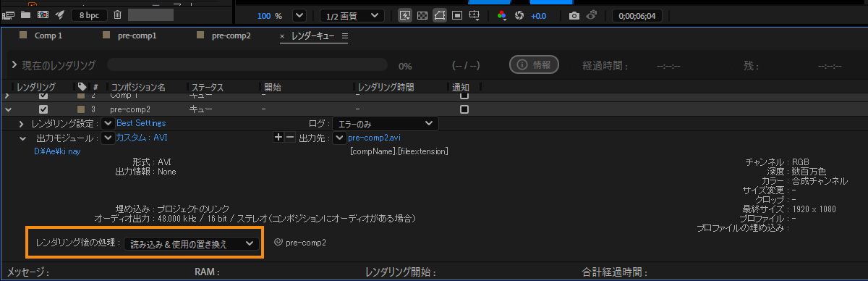
Task: Create a new composition from the project panel
Action: 43,14
